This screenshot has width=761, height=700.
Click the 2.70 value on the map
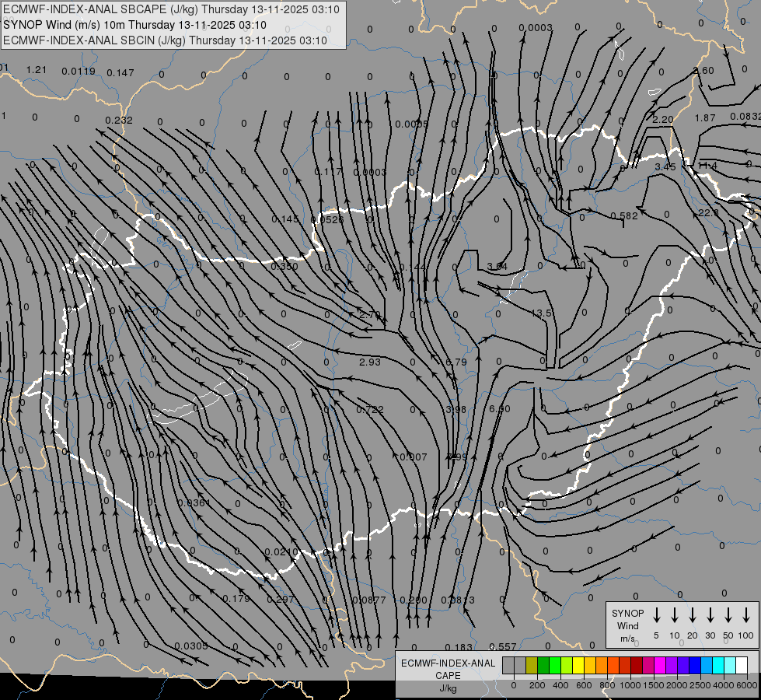[x=370, y=315]
